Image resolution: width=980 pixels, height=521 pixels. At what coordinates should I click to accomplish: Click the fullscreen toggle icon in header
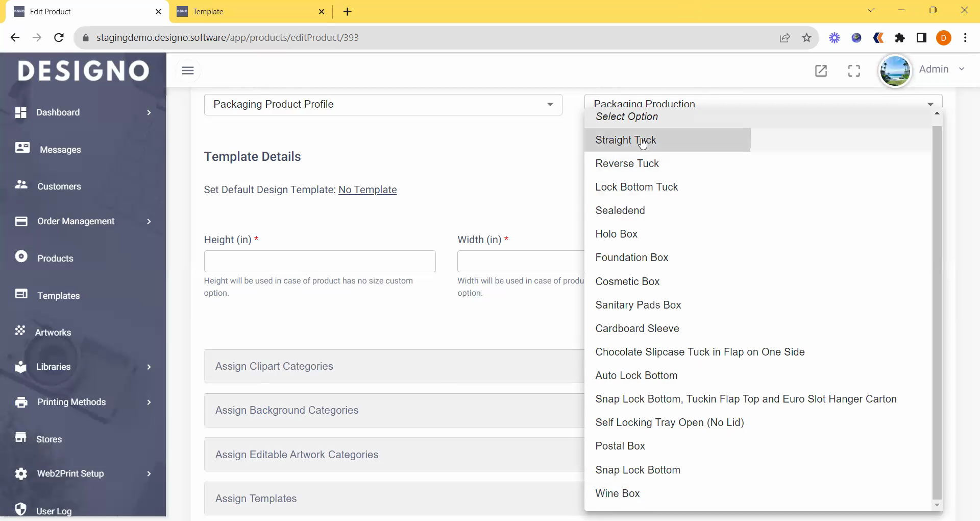pyautogui.click(x=854, y=70)
